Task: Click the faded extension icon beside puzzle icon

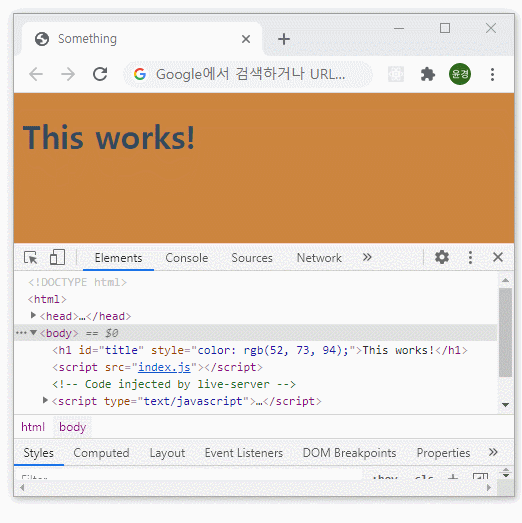Action: (x=396, y=74)
